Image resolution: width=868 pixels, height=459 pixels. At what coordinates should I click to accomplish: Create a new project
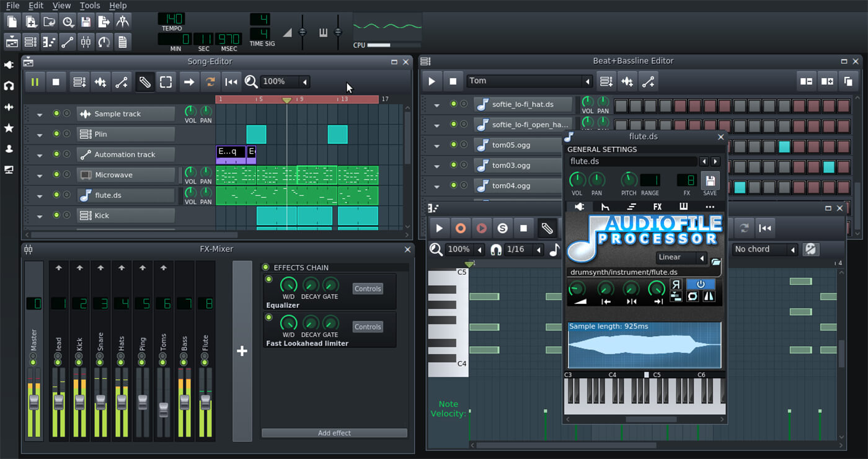tap(11, 21)
